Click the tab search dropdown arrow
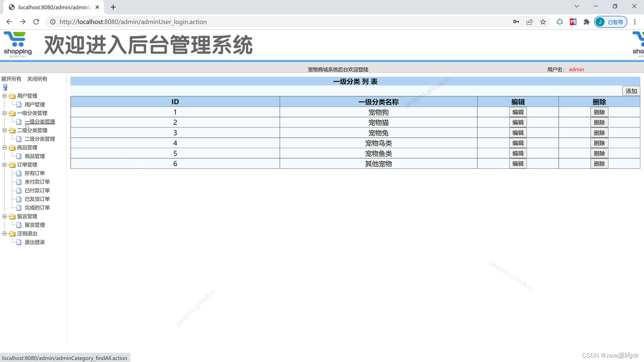The height and width of the screenshot is (362, 644). pyautogui.click(x=577, y=6)
